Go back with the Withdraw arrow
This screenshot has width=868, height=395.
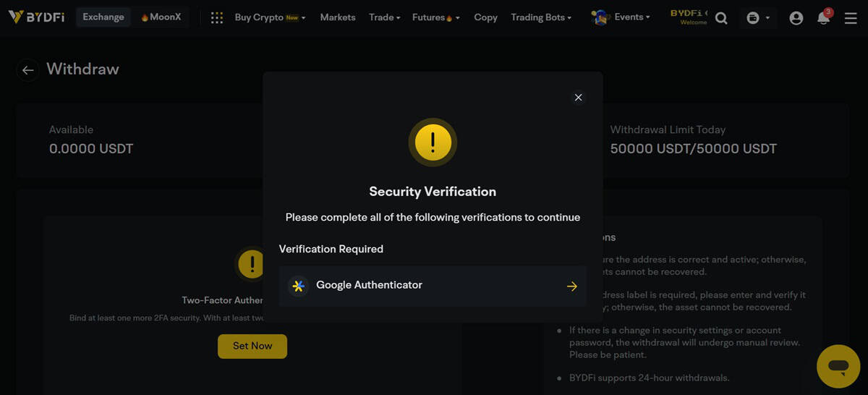(x=27, y=70)
